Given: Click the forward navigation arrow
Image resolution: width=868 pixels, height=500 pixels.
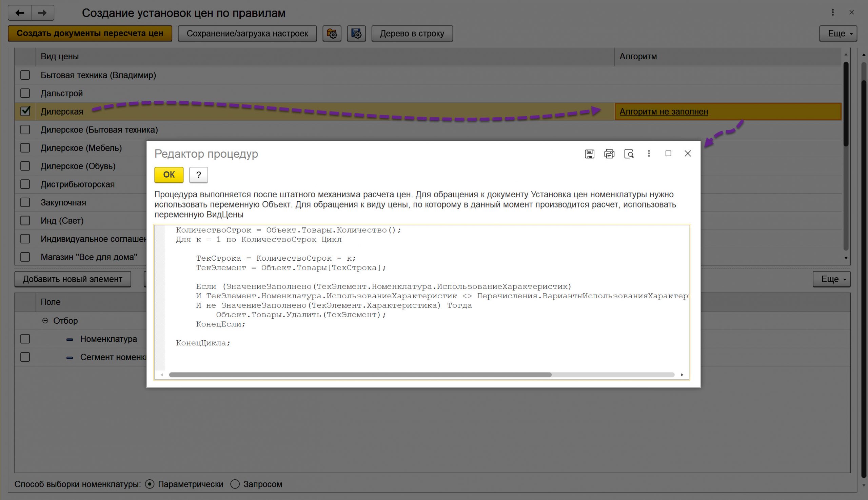Looking at the screenshot, I should pos(43,13).
